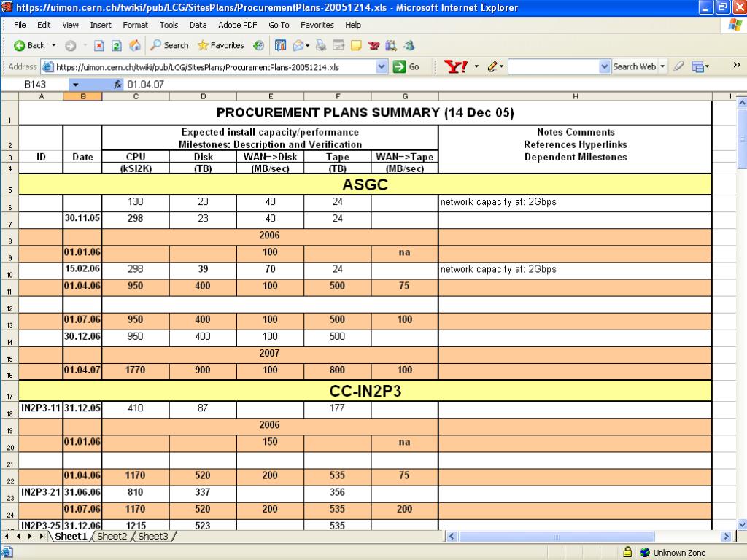This screenshot has height=560, width=747.
Task: Click the red bird toolbar icon
Action: (x=374, y=46)
